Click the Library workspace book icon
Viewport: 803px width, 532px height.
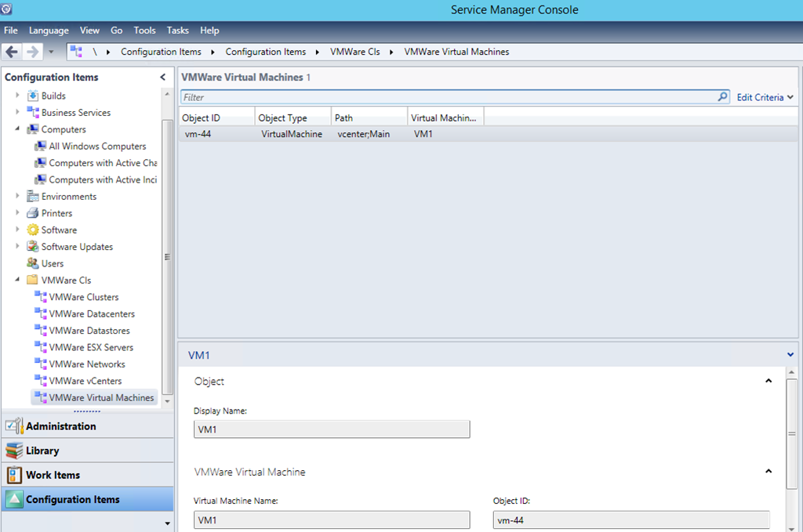(x=14, y=451)
